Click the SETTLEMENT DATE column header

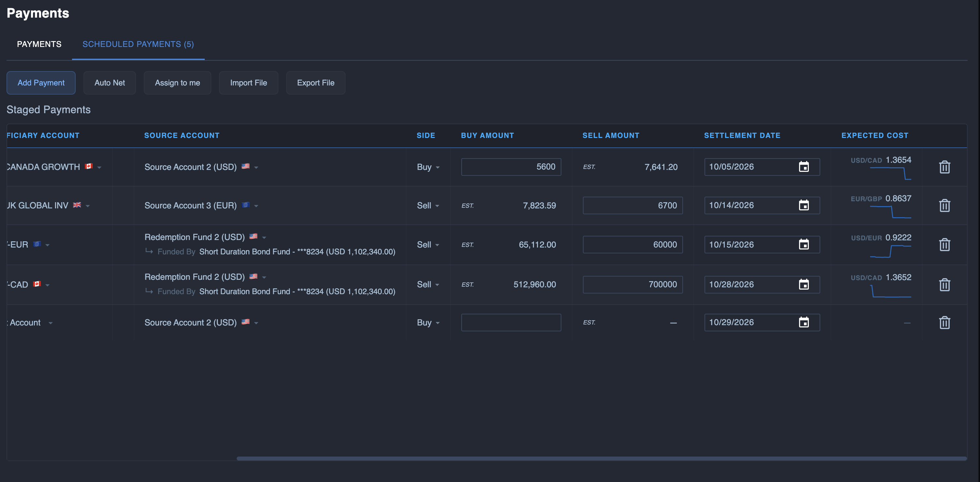(x=742, y=135)
